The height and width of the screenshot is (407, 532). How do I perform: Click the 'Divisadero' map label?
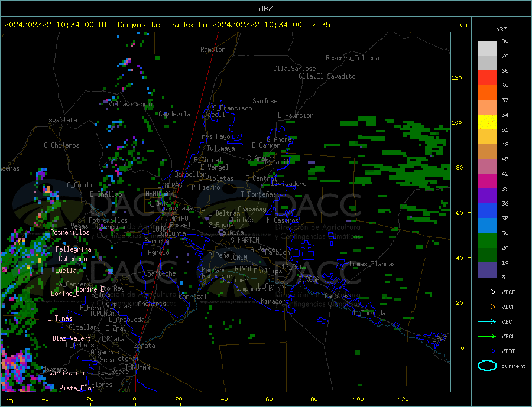[288, 184]
